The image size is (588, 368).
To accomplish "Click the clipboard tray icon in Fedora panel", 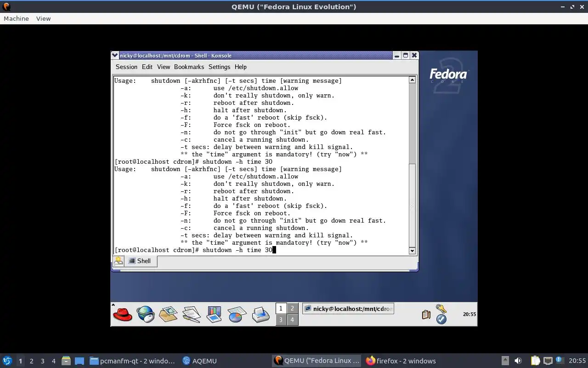I will tap(426, 314).
